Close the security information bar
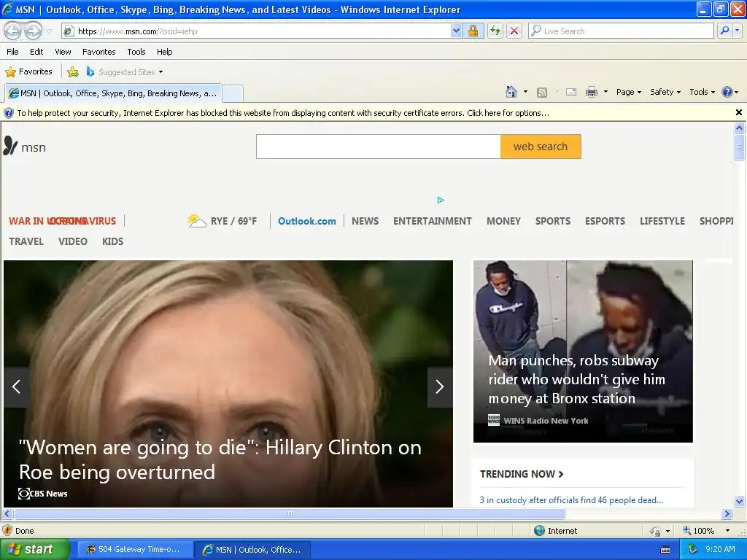747x560 pixels. pos(739,112)
